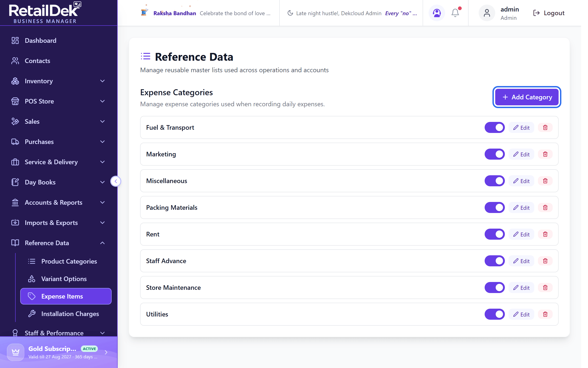Open the support headset icon
This screenshot has height=368, width=588.
(437, 13)
